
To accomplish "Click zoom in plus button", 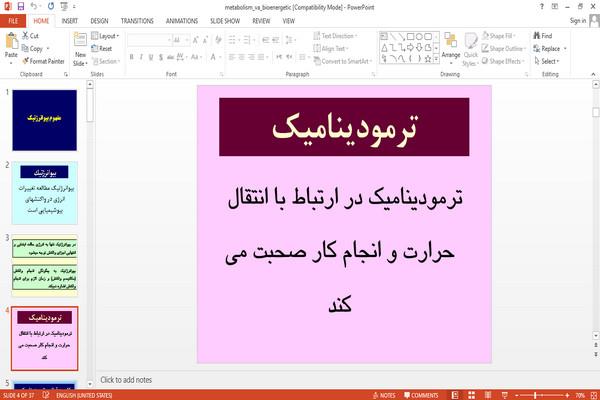I will (x=567, y=395).
